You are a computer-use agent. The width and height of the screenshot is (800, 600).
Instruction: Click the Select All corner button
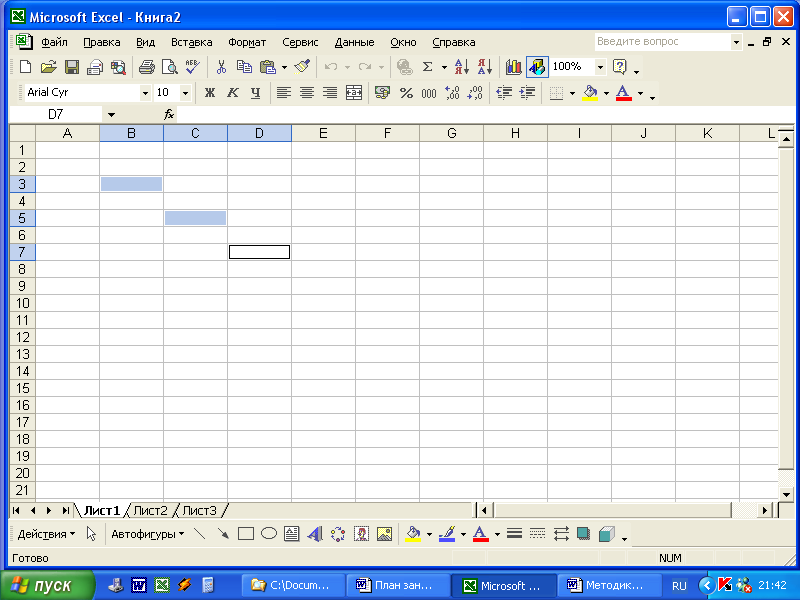(x=22, y=133)
